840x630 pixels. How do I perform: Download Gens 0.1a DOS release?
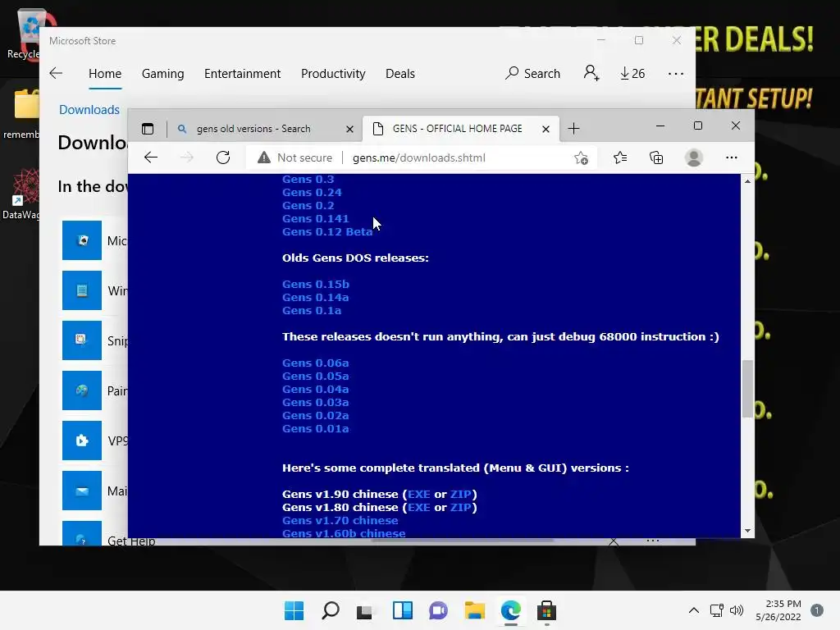coord(312,311)
